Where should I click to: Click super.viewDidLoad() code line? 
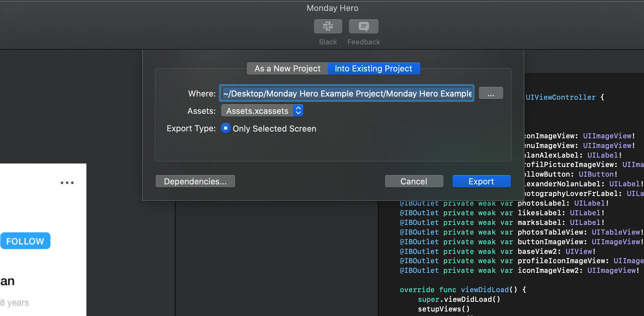click(x=459, y=300)
